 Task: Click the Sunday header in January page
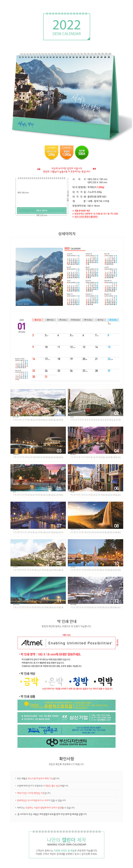click(x=38, y=320)
